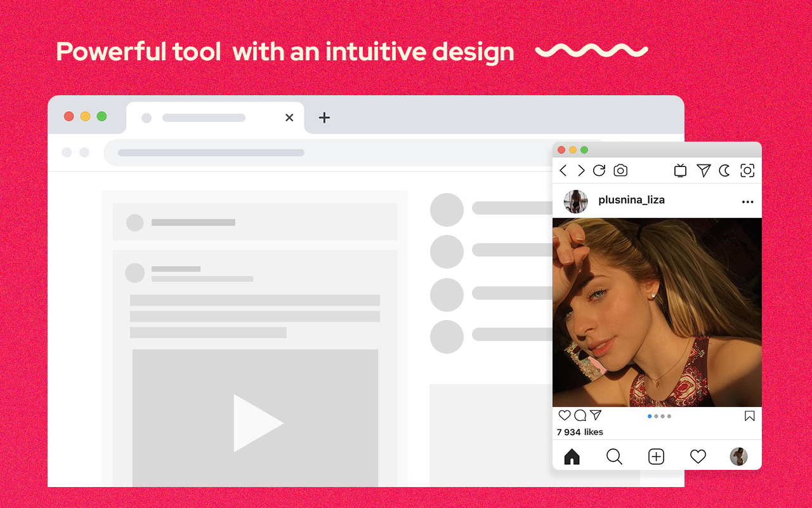The height and width of the screenshot is (508, 812).
Task: Take a screenshot with the capture icon
Action: click(x=748, y=170)
